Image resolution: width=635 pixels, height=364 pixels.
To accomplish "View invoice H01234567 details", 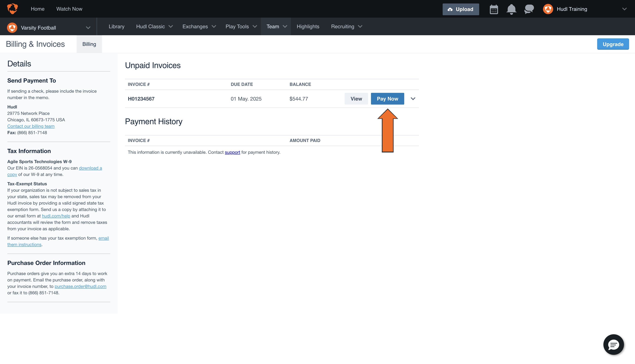I will point(356,99).
